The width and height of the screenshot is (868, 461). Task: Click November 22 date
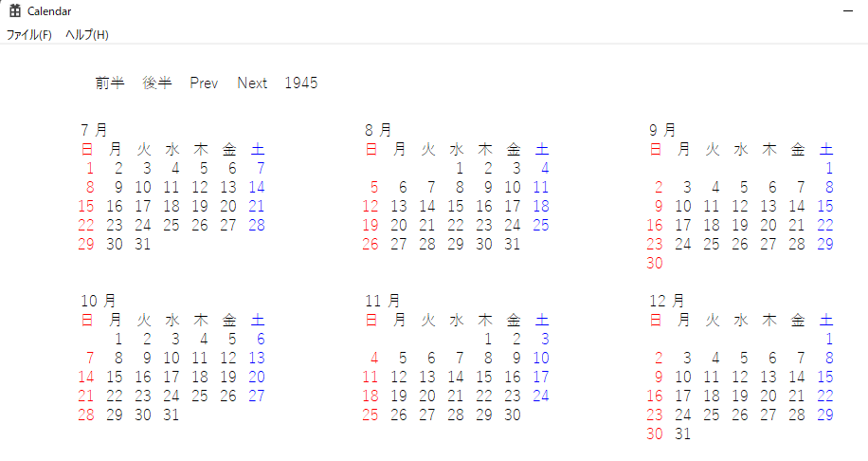tap(484, 396)
